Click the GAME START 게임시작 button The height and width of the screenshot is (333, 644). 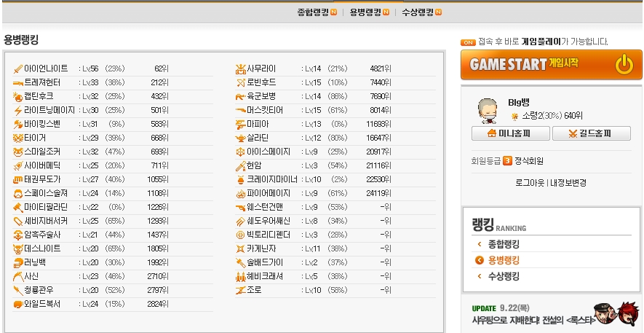coord(551,65)
